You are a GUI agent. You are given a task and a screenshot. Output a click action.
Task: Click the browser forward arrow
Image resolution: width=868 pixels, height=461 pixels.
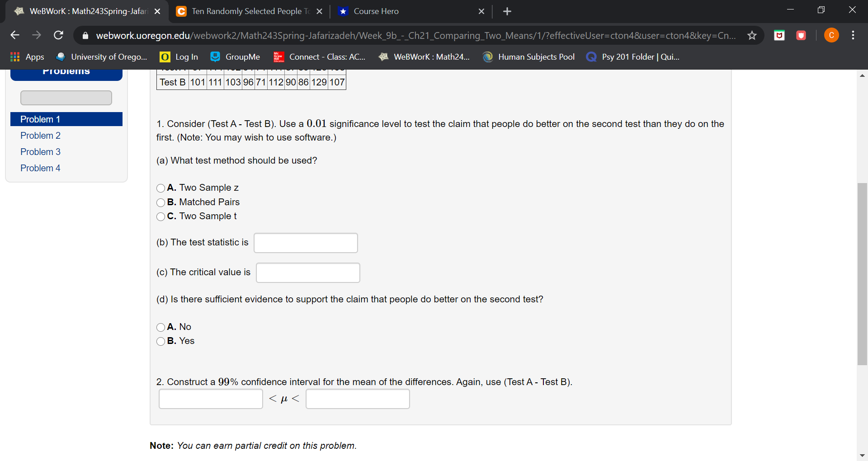(37, 35)
